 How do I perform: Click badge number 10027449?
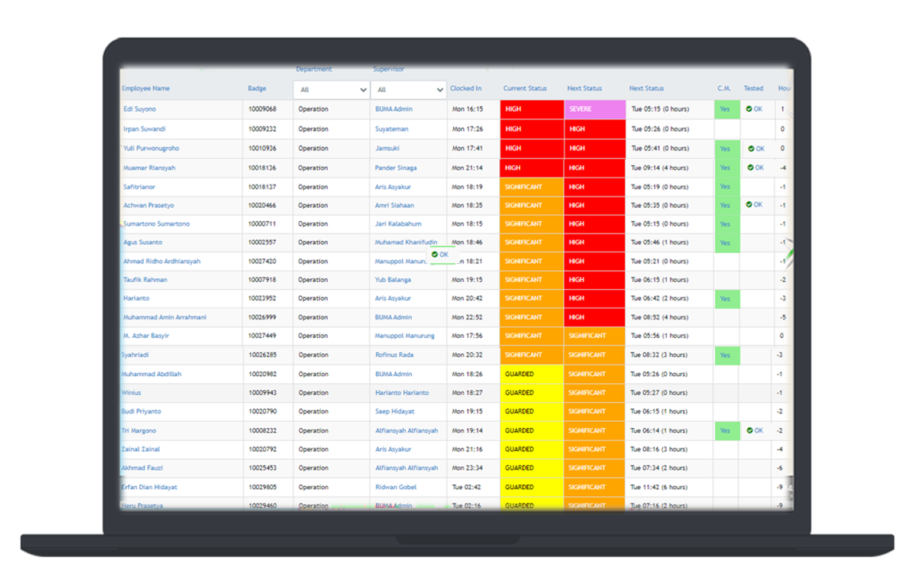(x=262, y=335)
